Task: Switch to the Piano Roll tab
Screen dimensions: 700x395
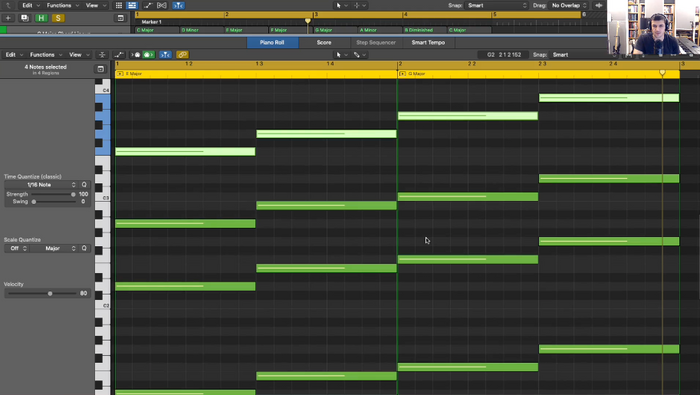Action: pyautogui.click(x=272, y=42)
